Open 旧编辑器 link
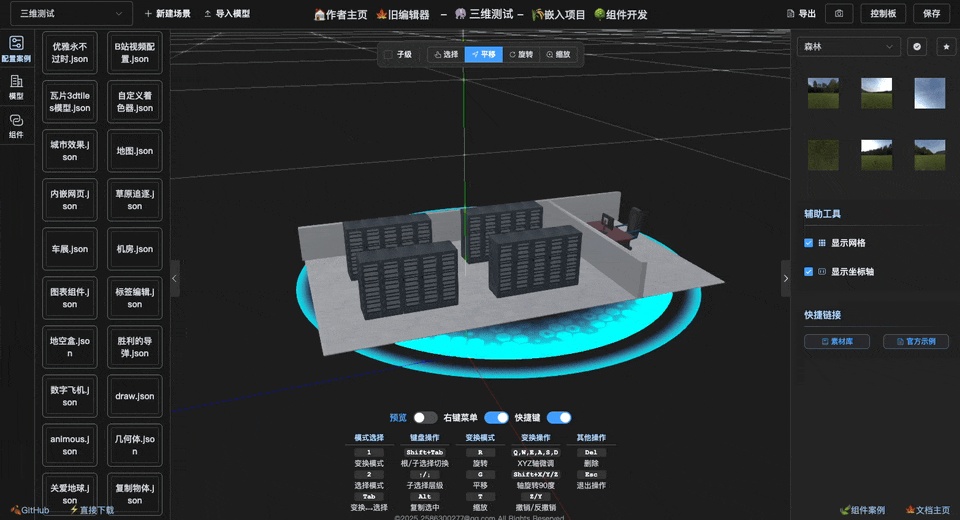960x520 pixels. (x=403, y=15)
